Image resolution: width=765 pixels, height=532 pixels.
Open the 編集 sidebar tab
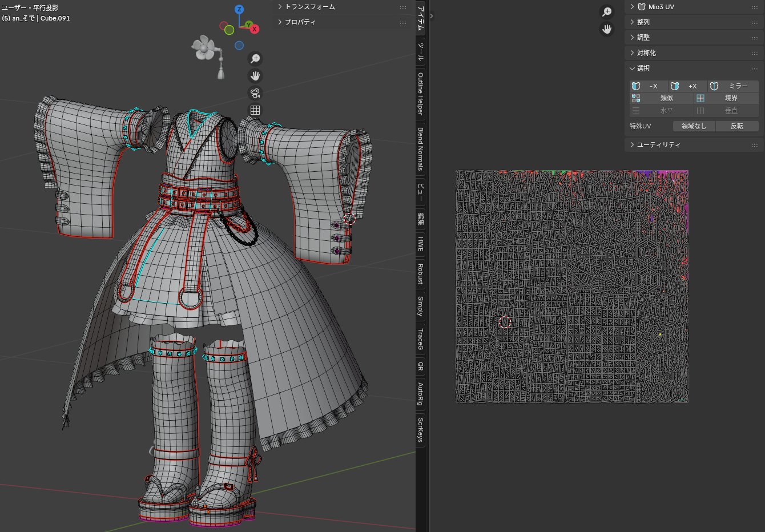tap(421, 219)
